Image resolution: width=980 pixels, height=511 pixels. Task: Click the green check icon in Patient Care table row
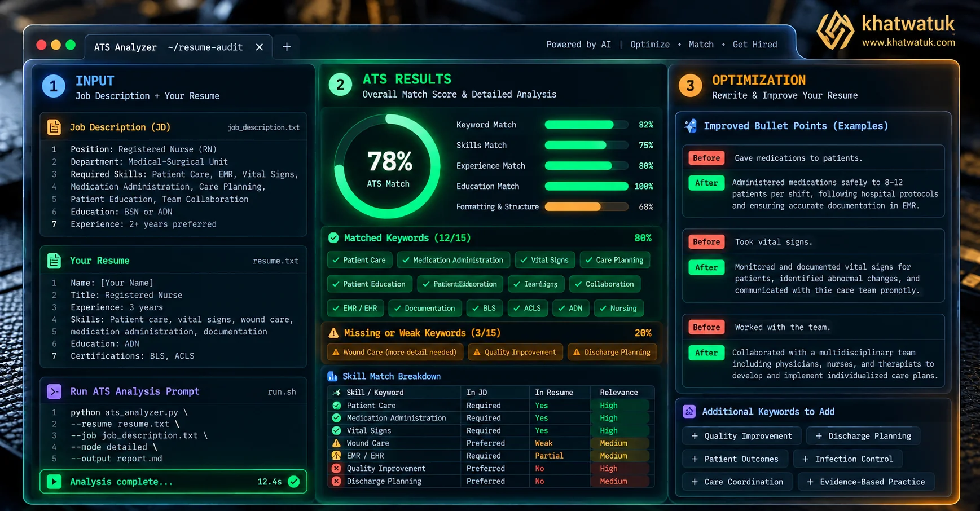coord(336,406)
